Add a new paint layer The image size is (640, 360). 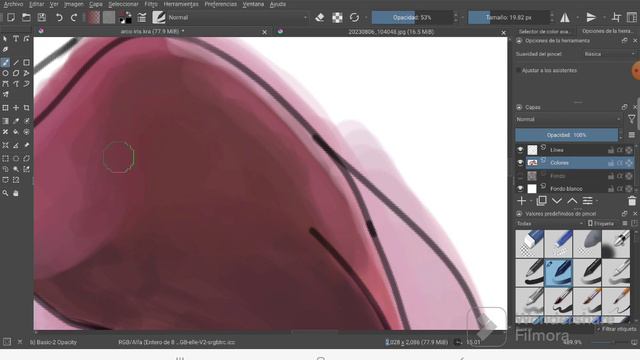click(522, 201)
